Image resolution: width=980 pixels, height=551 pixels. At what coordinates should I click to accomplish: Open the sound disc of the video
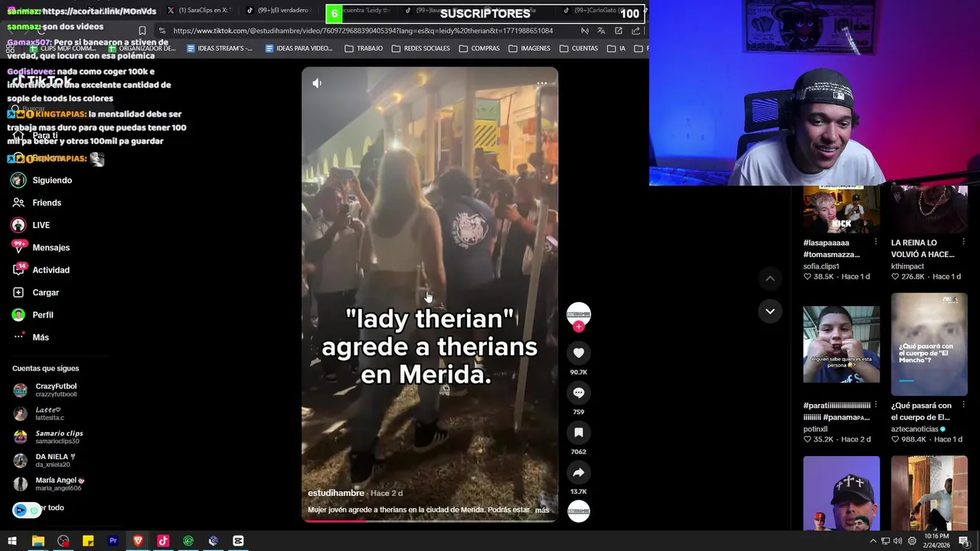[579, 511]
